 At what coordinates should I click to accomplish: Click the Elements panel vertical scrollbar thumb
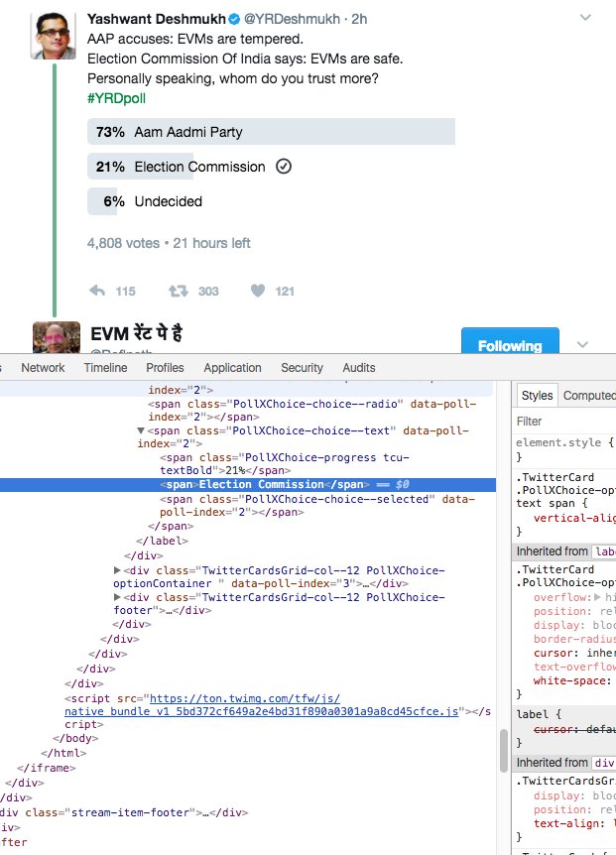point(504,750)
